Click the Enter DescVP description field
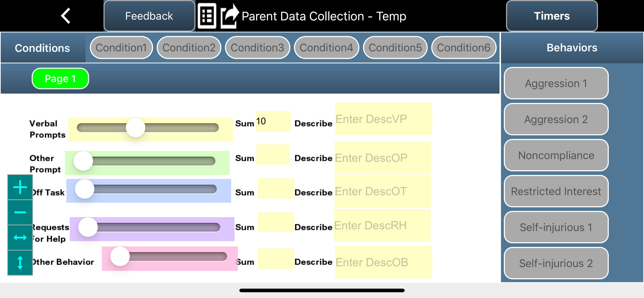This screenshot has height=298, width=644. pyautogui.click(x=384, y=119)
